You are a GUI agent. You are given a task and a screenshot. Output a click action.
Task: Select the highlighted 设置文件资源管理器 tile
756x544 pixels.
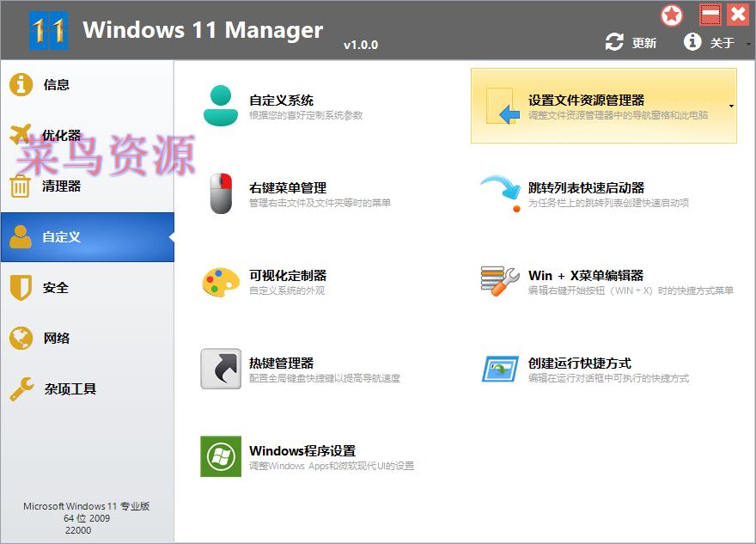601,104
